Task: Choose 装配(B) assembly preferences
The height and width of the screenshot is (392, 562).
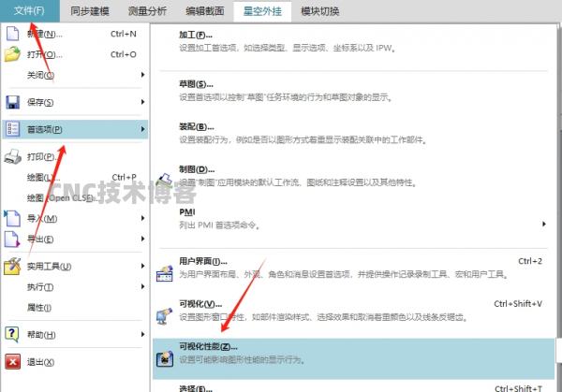Action: 190,127
